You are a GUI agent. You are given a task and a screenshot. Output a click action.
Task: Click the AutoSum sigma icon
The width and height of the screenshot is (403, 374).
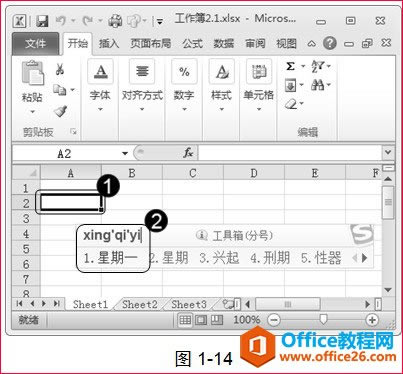(x=290, y=66)
